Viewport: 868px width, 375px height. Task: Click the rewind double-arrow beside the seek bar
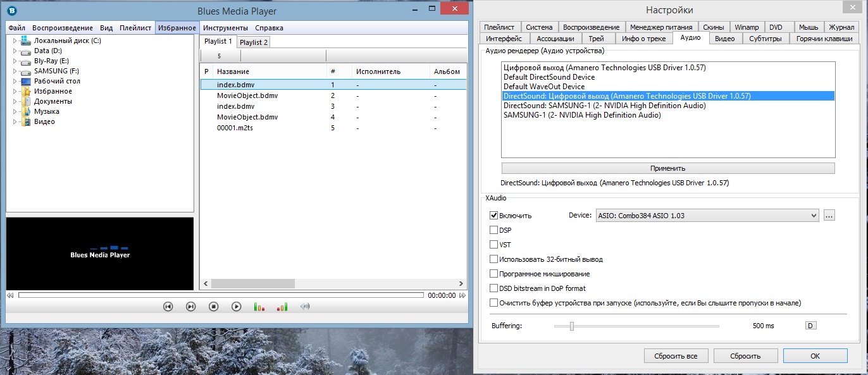tap(10, 295)
